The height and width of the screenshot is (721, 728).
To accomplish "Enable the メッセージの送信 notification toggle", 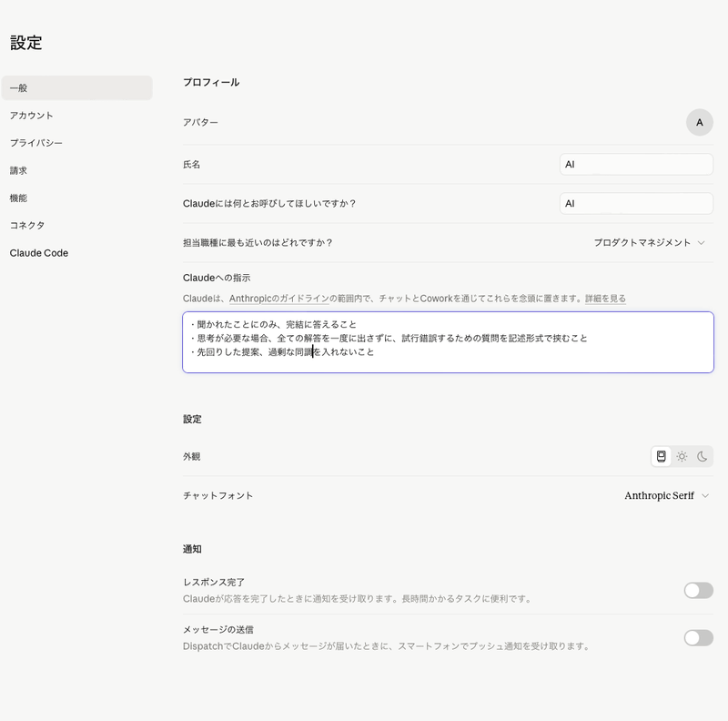I will [x=698, y=637].
